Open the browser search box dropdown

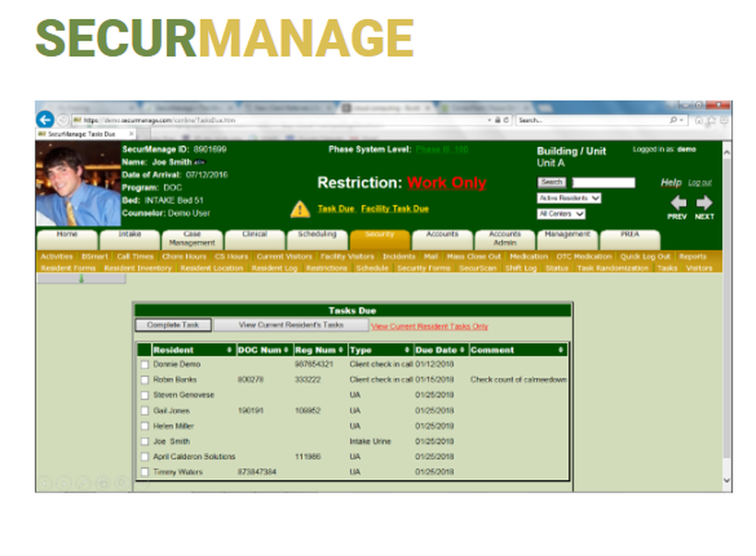680,120
